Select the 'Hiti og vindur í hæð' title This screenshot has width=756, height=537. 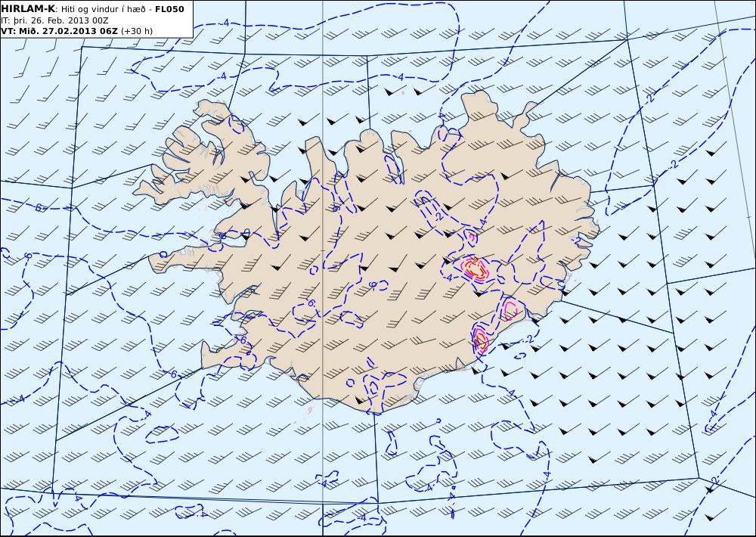click(103, 10)
